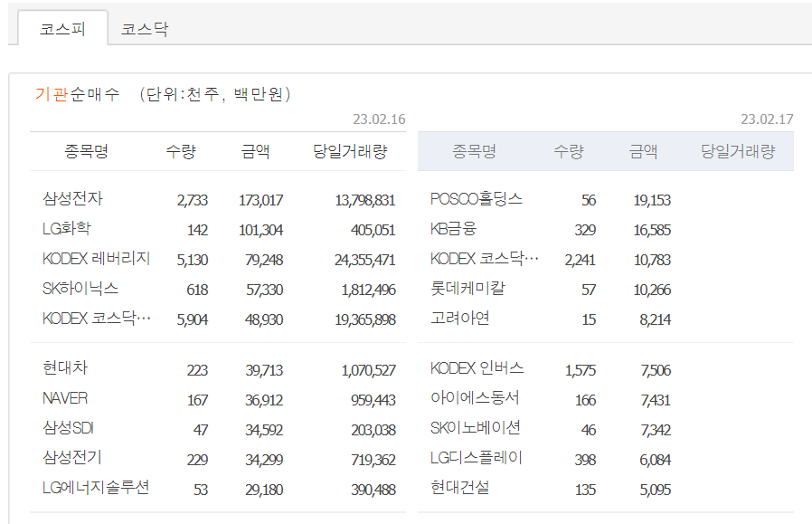
Task: Select SK하이닉스 daily volume 1,812,496
Action: (x=369, y=290)
